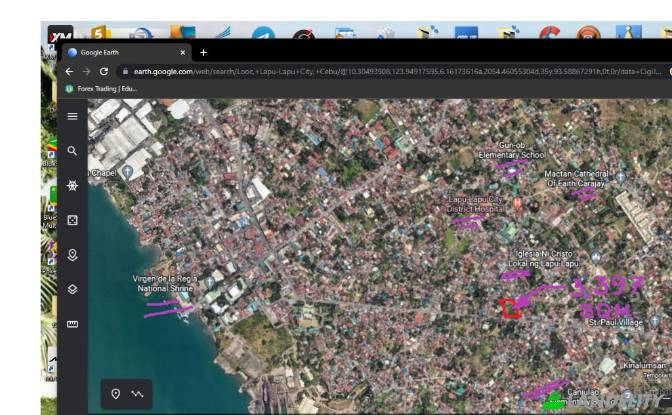Click the red square parcel outline on map
This screenshot has width=672, height=415.
511,308
